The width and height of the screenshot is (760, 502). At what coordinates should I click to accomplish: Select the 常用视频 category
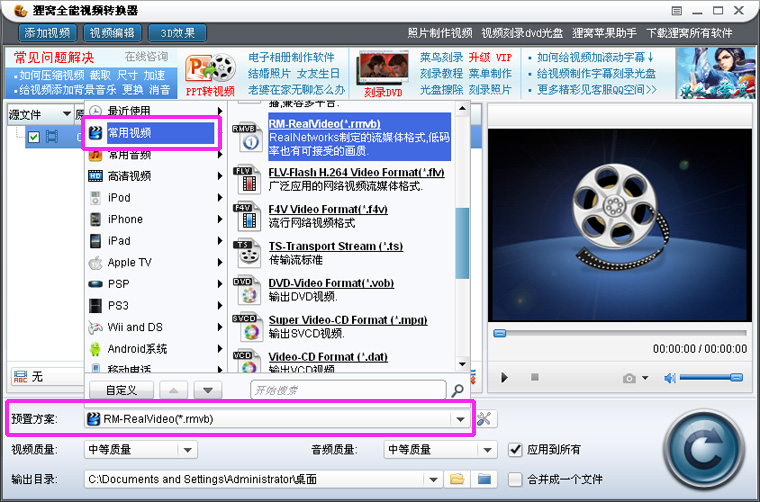point(151,133)
